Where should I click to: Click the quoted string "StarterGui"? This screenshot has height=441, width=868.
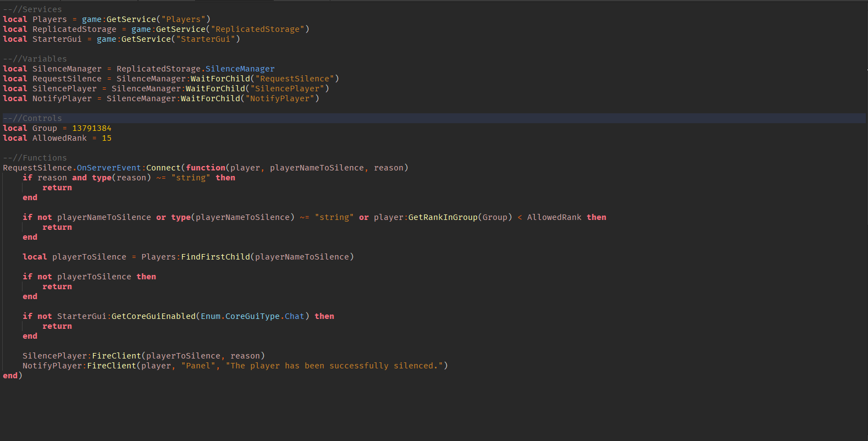(206, 39)
